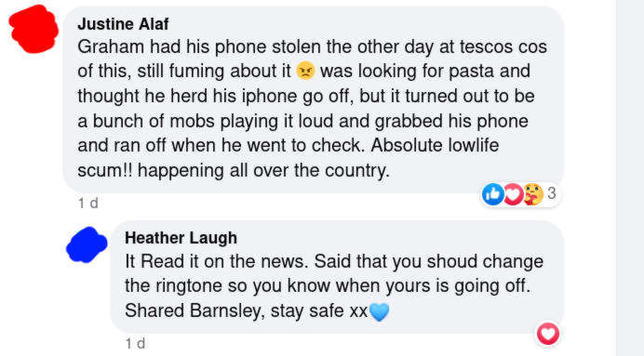644x356 pixels.
Task: Click the care hug emoji reaction icon
Action: [533, 194]
